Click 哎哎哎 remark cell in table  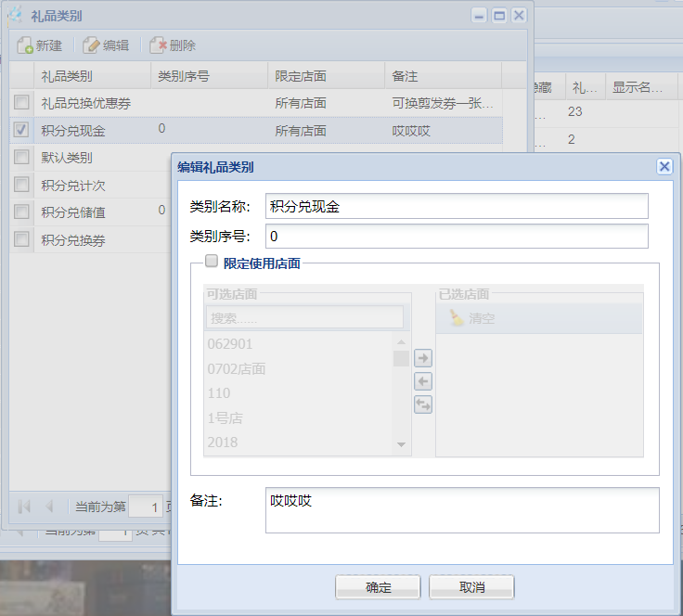click(411, 131)
